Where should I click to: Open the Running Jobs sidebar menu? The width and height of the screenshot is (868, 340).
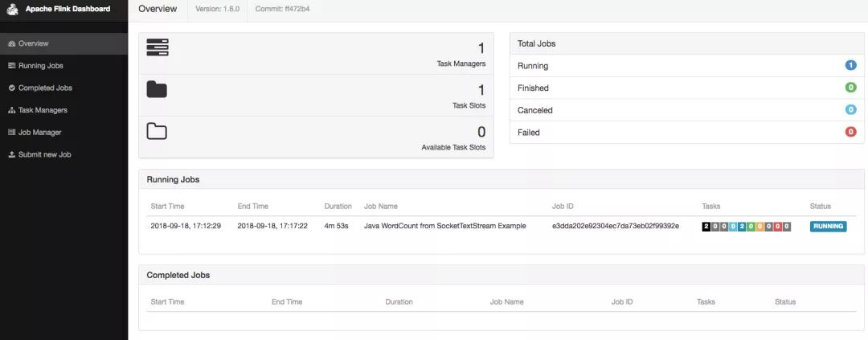click(40, 66)
